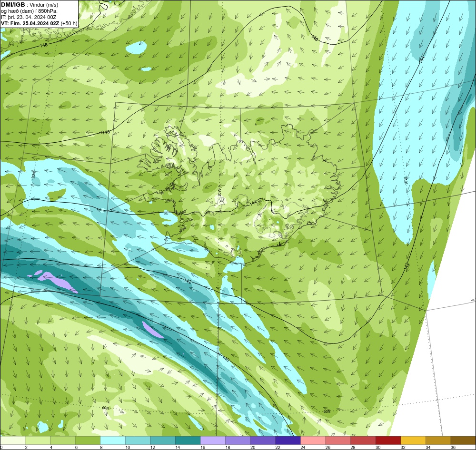This screenshot has height=450, width=476.
Task: Pick the 4–6 m/s green legend swatch
Action: [x=62, y=440]
